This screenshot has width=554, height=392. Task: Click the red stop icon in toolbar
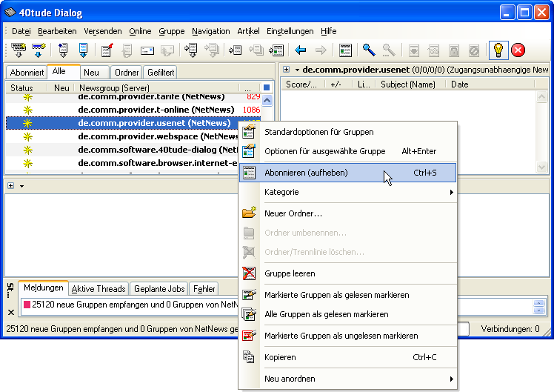pos(518,50)
